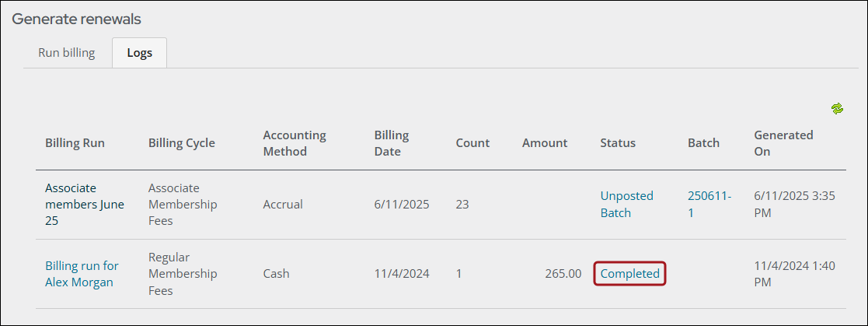Click the Accounting Method column header
Viewport: 868px width, 326px height.
point(295,143)
